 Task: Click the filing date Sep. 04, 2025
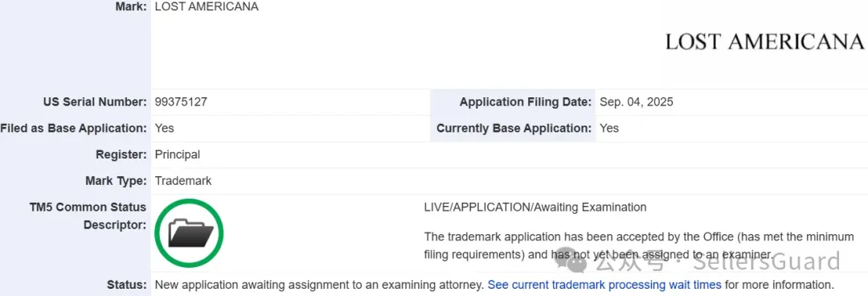pyautogui.click(x=637, y=102)
